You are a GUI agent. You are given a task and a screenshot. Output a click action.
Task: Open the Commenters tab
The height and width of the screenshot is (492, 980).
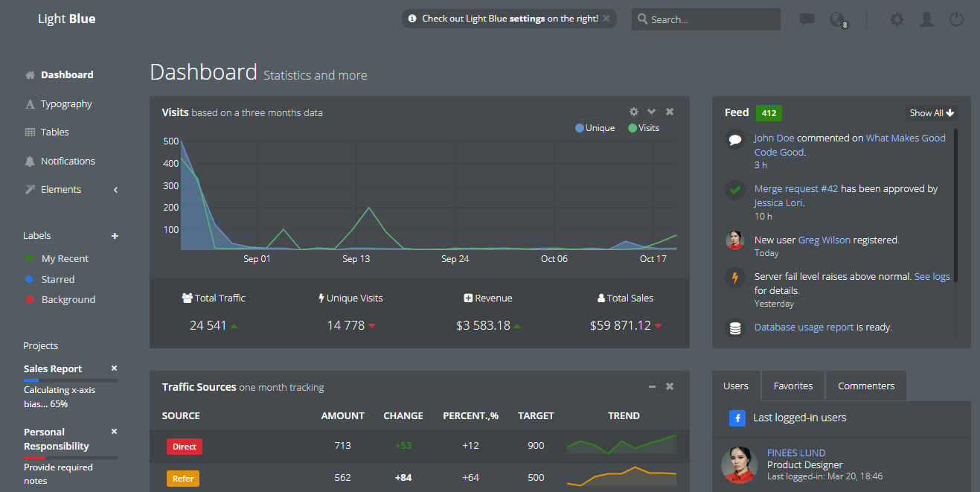pos(865,386)
